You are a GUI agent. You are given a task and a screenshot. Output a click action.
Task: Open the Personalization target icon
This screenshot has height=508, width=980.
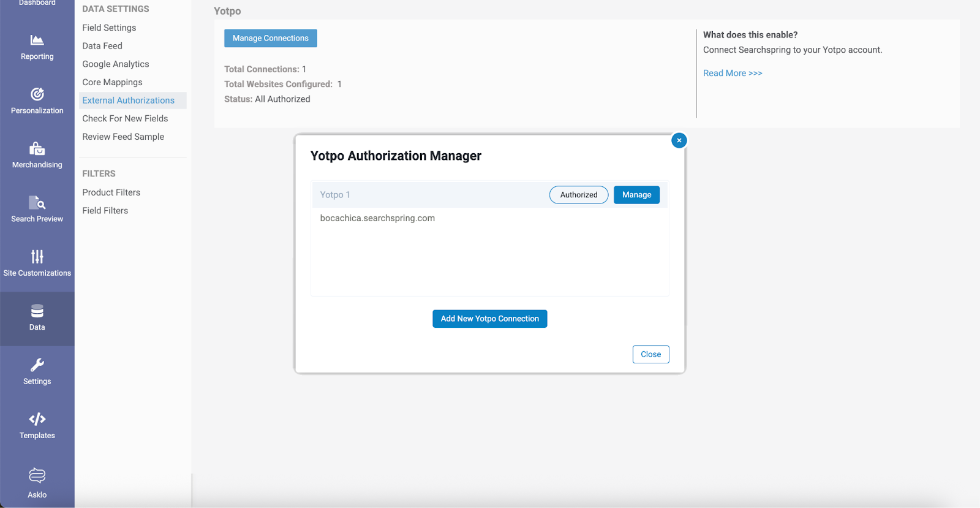click(37, 94)
